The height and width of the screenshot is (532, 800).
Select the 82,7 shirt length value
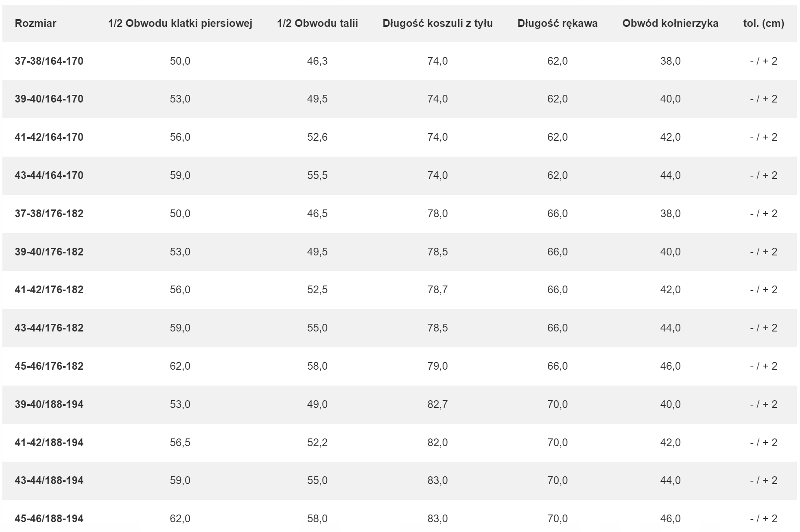coord(437,404)
